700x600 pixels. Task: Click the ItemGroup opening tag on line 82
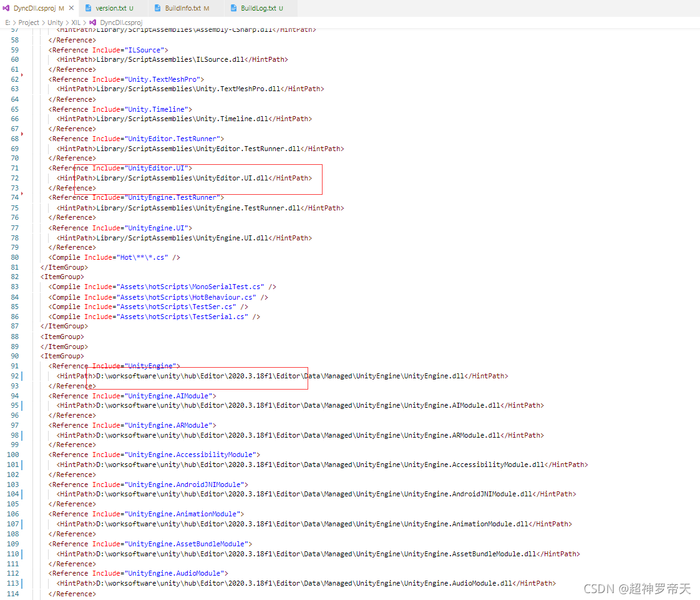pos(62,277)
